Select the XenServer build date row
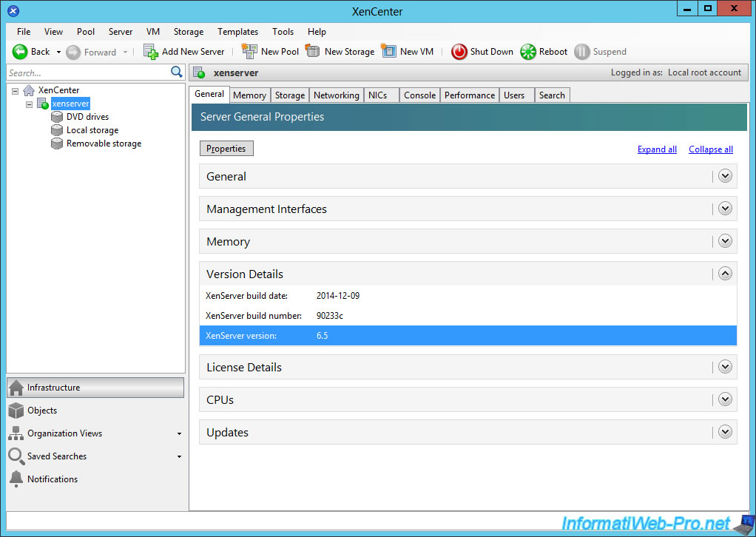 click(x=468, y=295)
